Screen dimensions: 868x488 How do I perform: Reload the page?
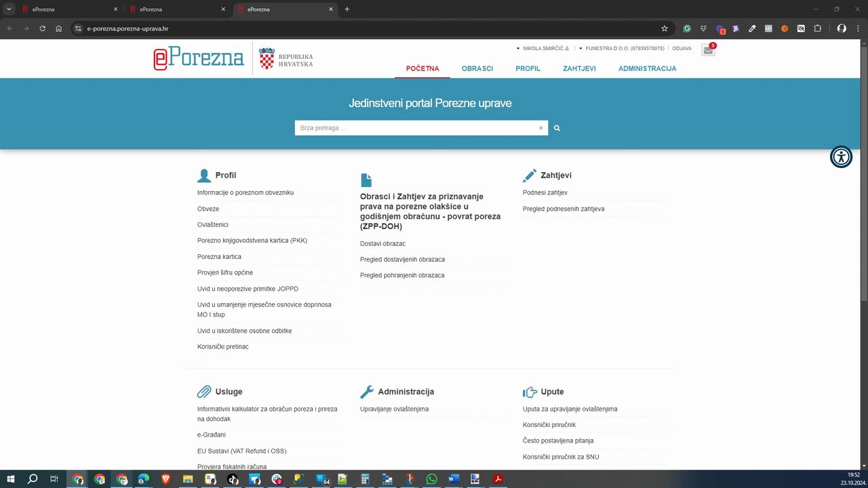click(42, 28)
